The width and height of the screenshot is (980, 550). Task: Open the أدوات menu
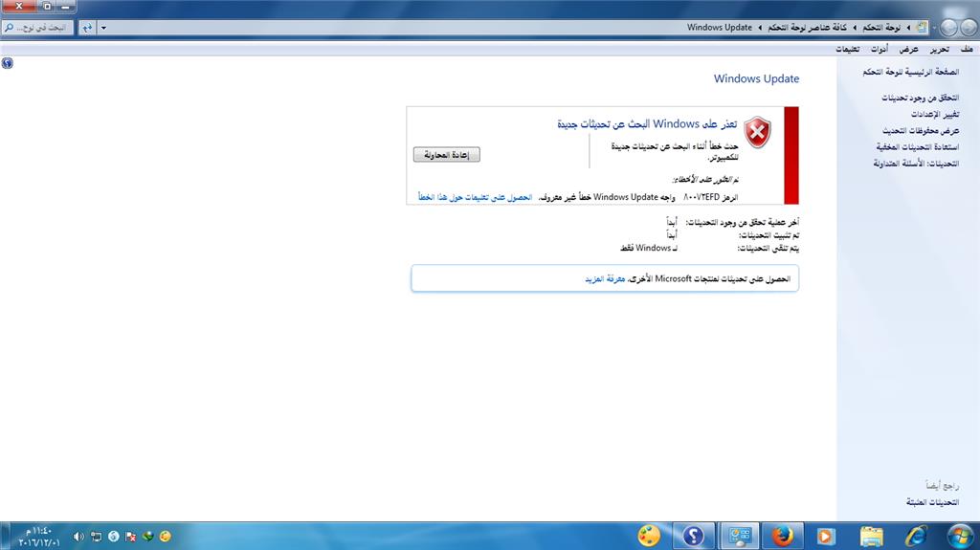point(880,49)
